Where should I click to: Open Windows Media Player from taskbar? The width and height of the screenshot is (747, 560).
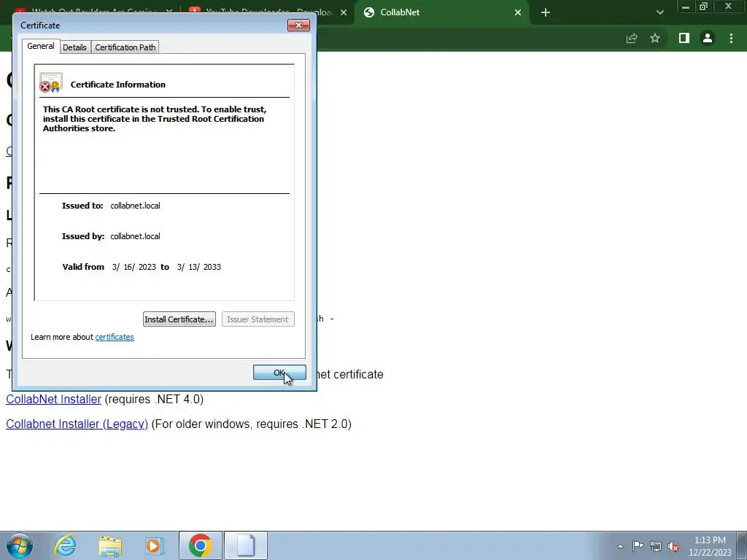155,545
